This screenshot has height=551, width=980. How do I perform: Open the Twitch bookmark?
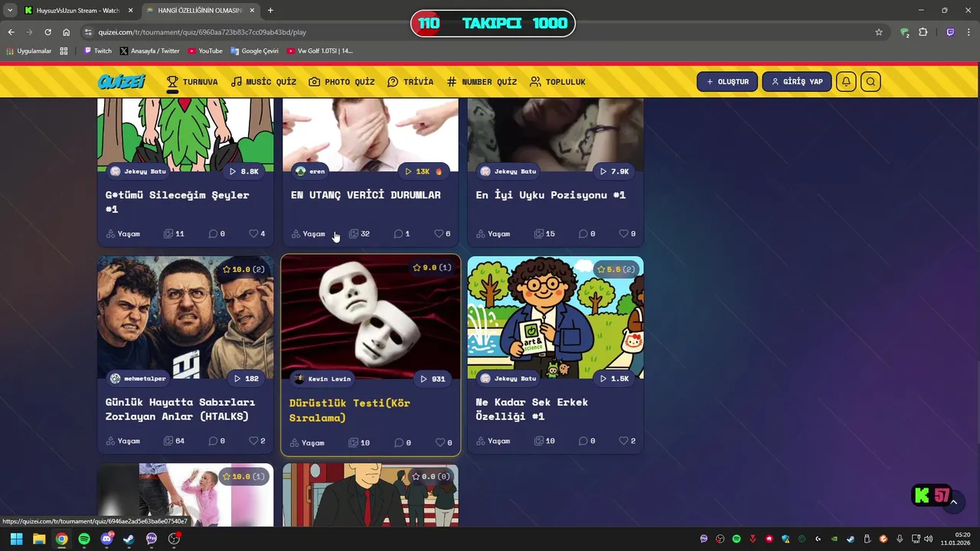click(97, 51)
